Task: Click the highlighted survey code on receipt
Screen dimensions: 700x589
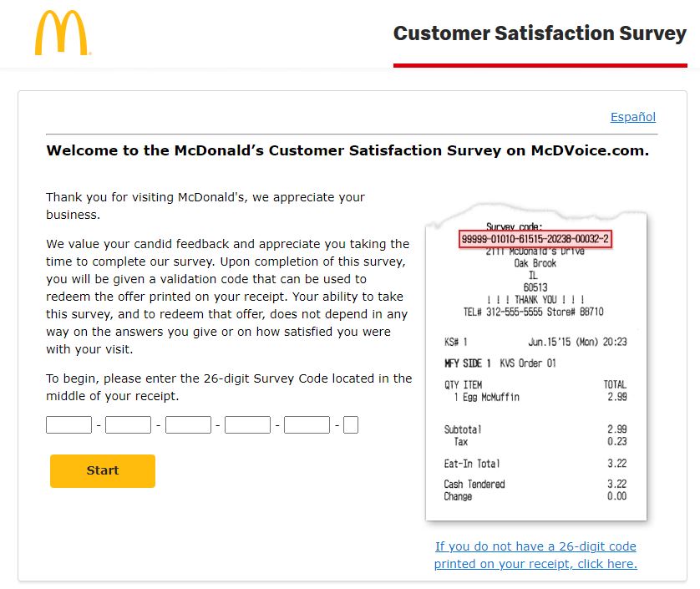Action: [535, 239]
